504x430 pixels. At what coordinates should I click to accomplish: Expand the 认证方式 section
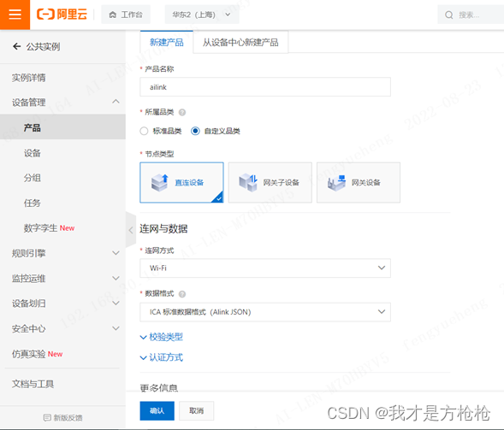coord(162,357)
